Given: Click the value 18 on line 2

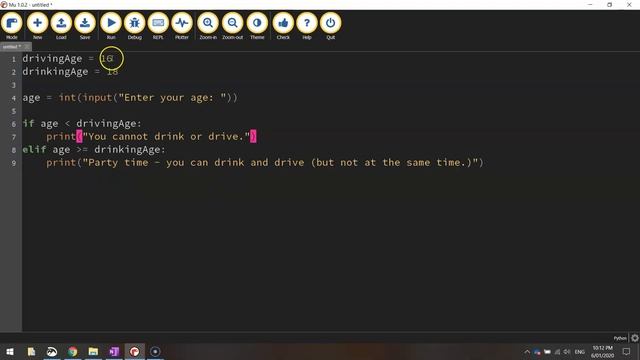Looking at the screenshot, I should point(112,71).
